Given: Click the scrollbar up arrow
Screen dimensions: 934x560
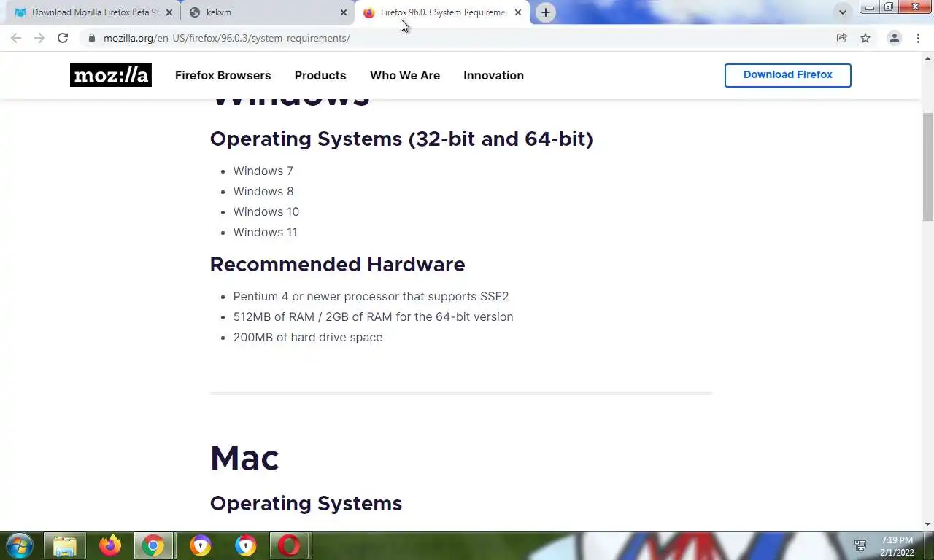Looking at the screenshot, I should coord(928,57).
